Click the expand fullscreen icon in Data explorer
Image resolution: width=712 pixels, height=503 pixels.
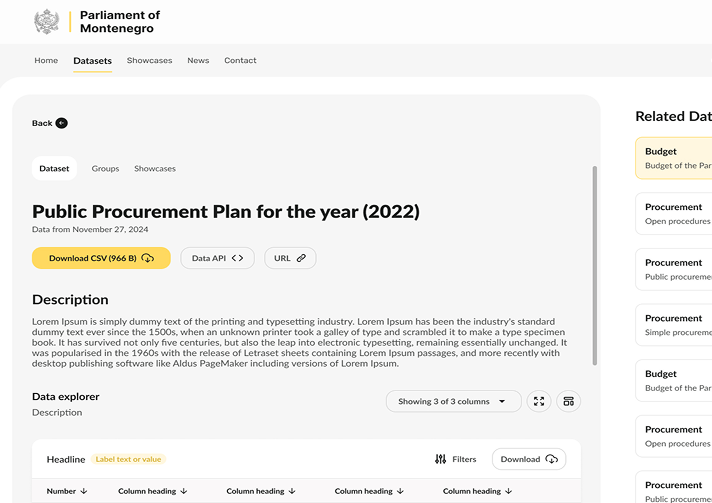(539, 401)
